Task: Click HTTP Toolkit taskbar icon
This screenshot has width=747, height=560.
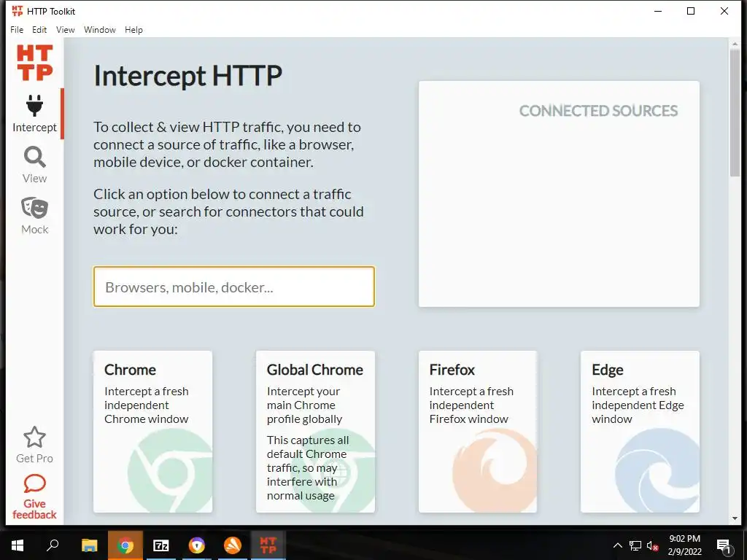Action: click(x=268, y=545)
